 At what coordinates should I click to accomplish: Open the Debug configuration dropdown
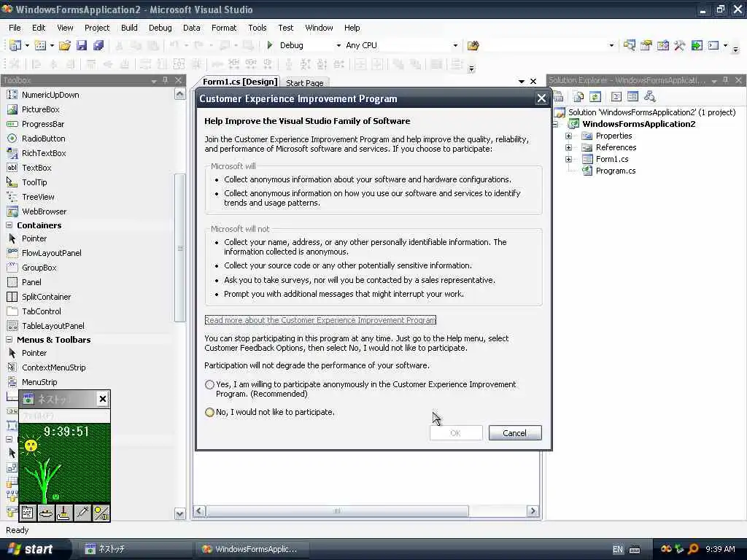[x=338, y=45]
